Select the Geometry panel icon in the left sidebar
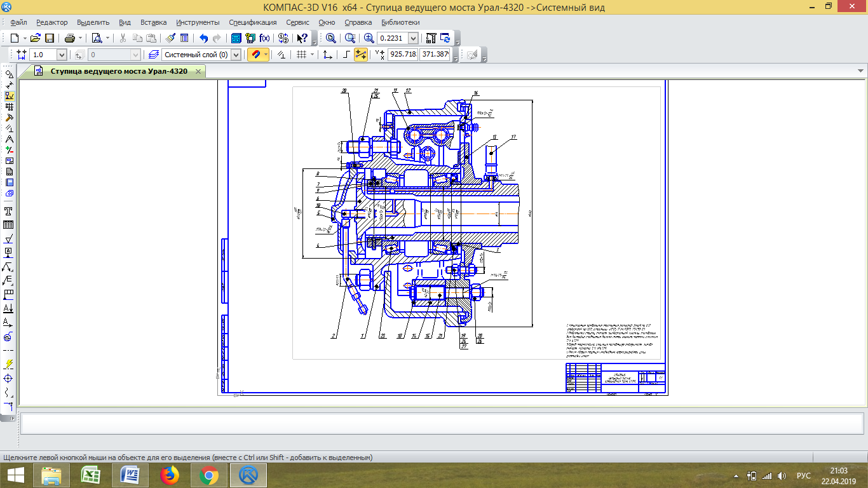 tap(9, 74)
